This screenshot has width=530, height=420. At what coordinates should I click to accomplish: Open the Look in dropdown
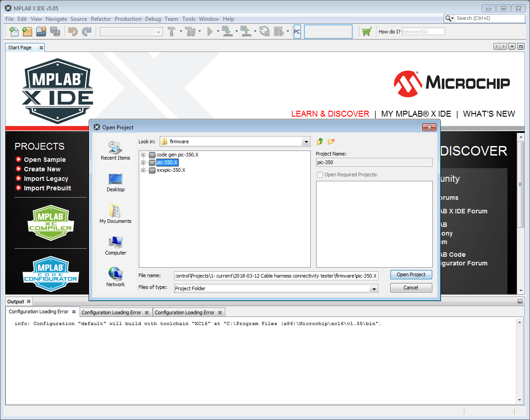pyautogui.click(x=306, y=142)
